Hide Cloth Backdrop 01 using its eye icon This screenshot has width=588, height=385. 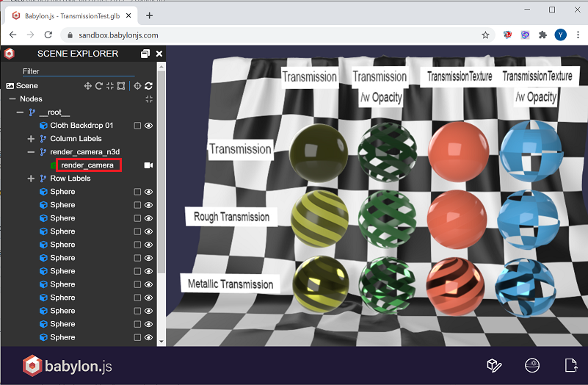(148, 126)
